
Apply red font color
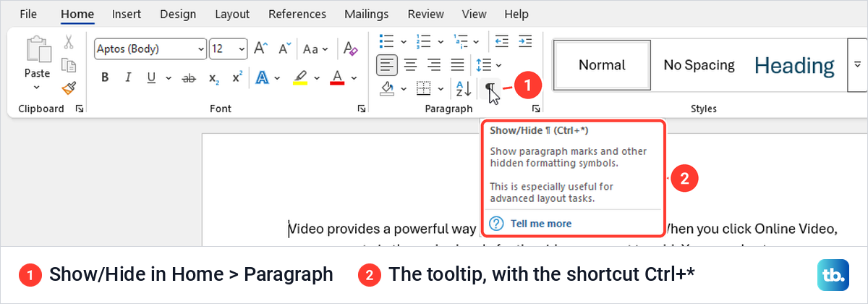(x=337, y=78)
